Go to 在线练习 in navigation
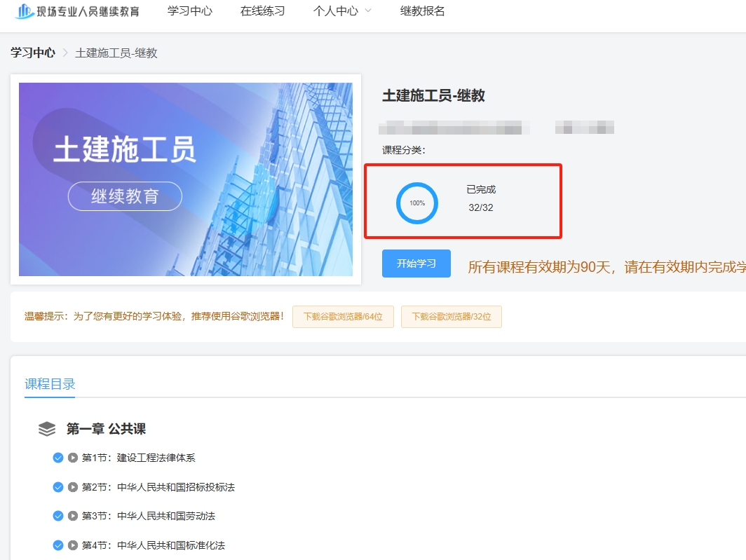The width and height of the screenshot is (746, 560). click(263, 11)
